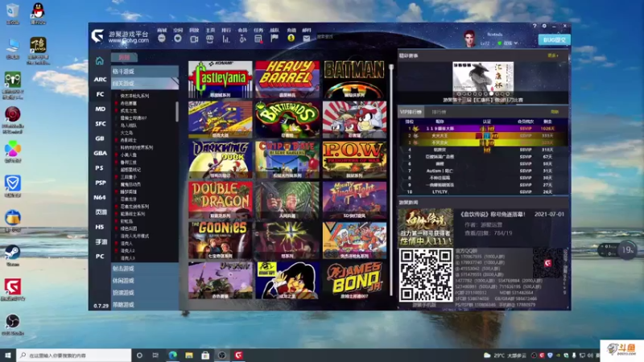Open the 战队 team flag icon

point(275,38)
